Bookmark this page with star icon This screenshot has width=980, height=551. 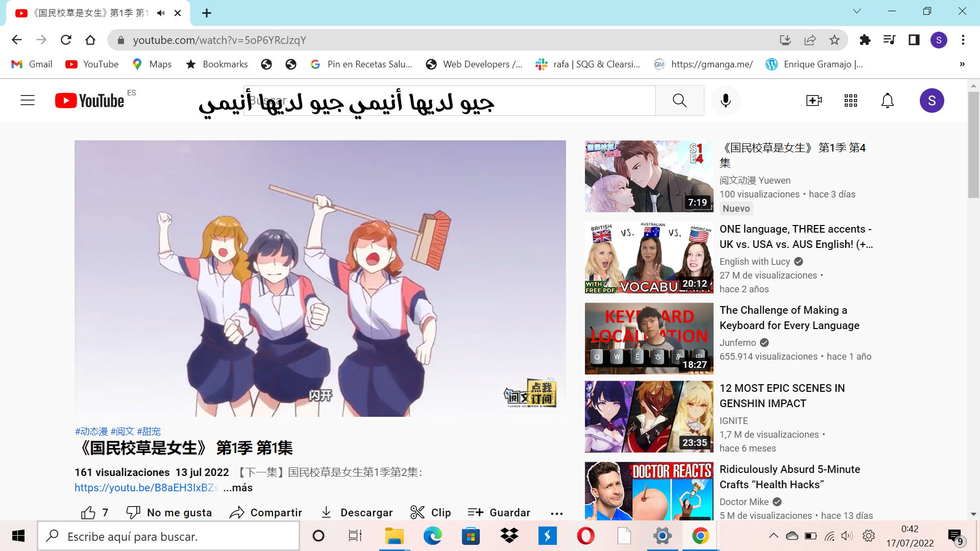tap(835, 40)
